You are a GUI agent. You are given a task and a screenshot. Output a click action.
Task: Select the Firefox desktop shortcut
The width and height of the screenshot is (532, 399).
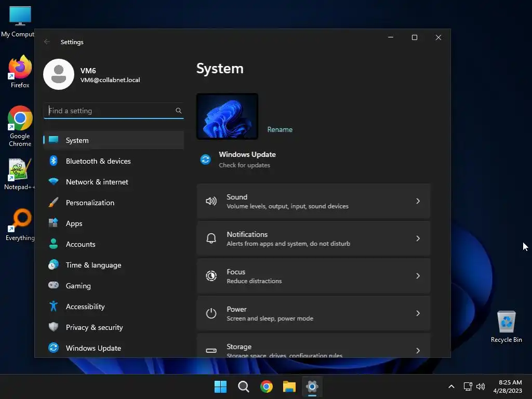click(x=20, y=72)
